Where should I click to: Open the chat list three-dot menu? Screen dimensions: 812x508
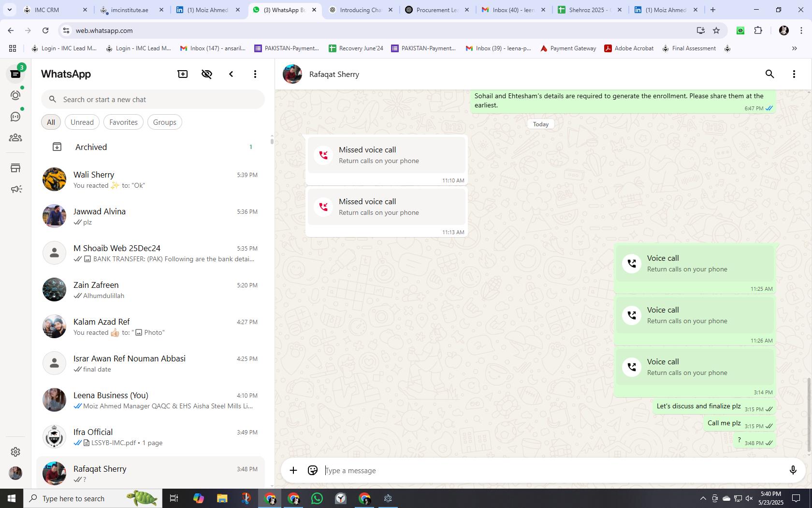click(255, 74)
